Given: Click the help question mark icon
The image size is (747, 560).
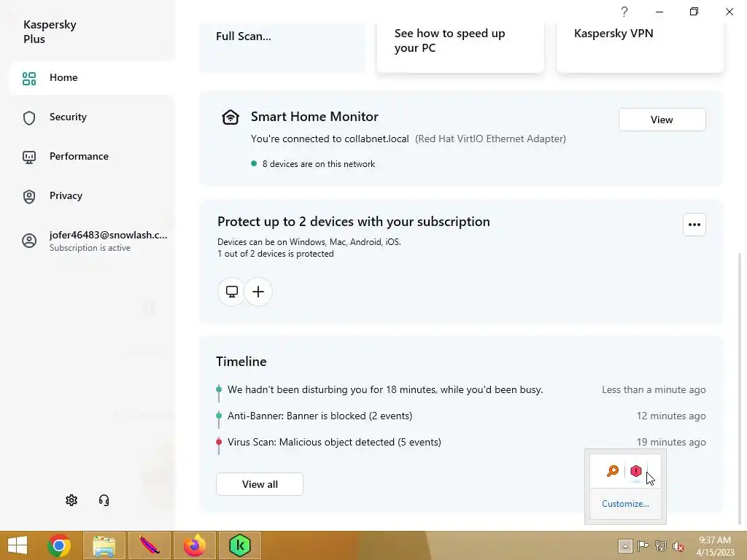Looking at the screenshot, I should click(x=624, y=12).
